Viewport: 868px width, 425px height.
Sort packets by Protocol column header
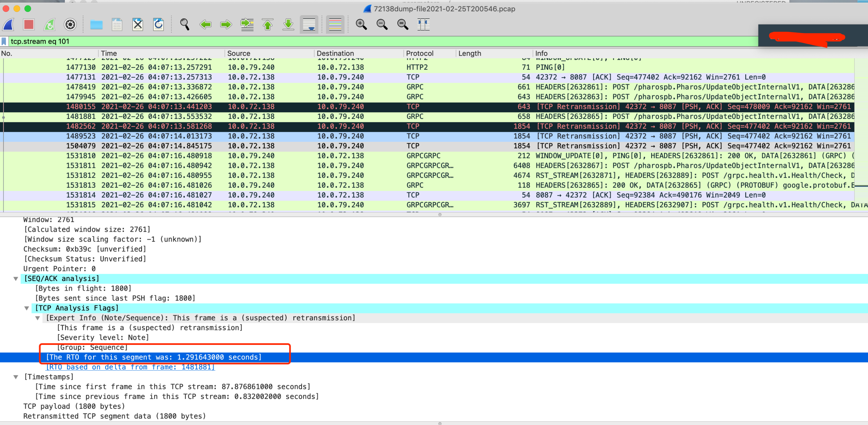pos(420,53)
